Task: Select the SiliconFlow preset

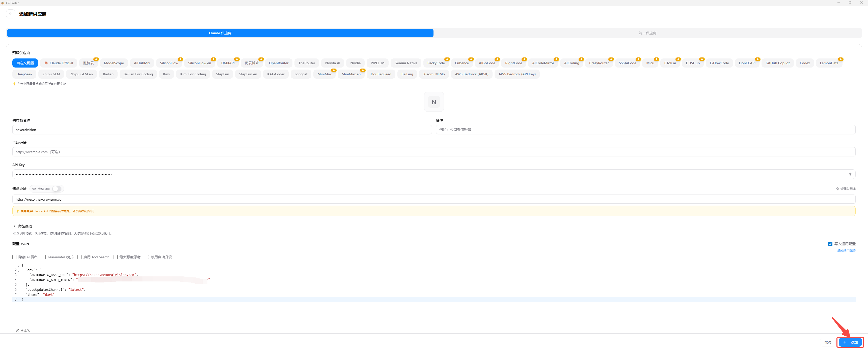Action: 169,63
